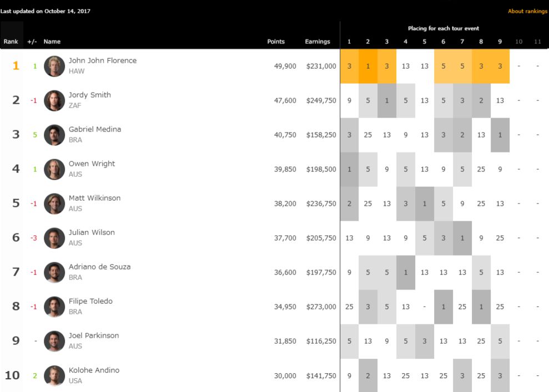Select Adriano de Souza's avatar
The width and height of the screenshot is (549, 392).
54,272
